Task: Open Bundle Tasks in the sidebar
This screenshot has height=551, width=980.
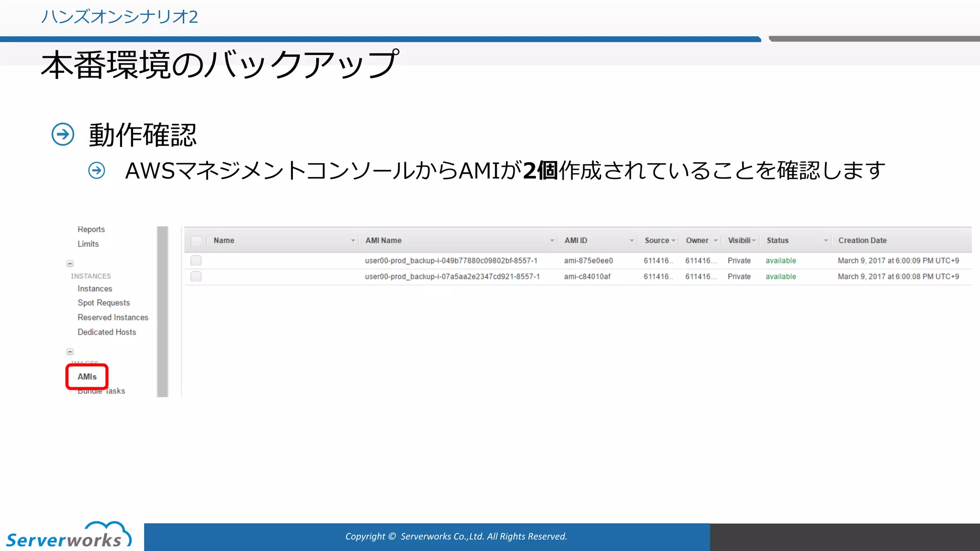Action: point(101,391)
